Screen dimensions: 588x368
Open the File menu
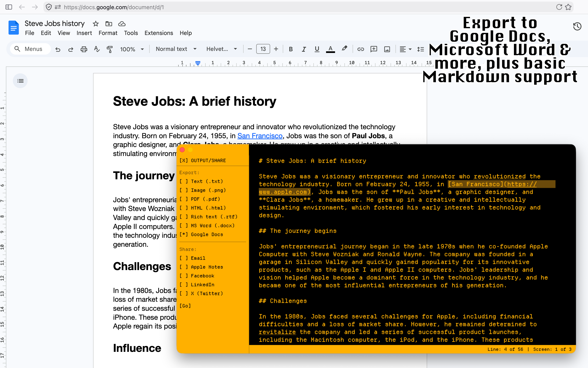point(30,33)
